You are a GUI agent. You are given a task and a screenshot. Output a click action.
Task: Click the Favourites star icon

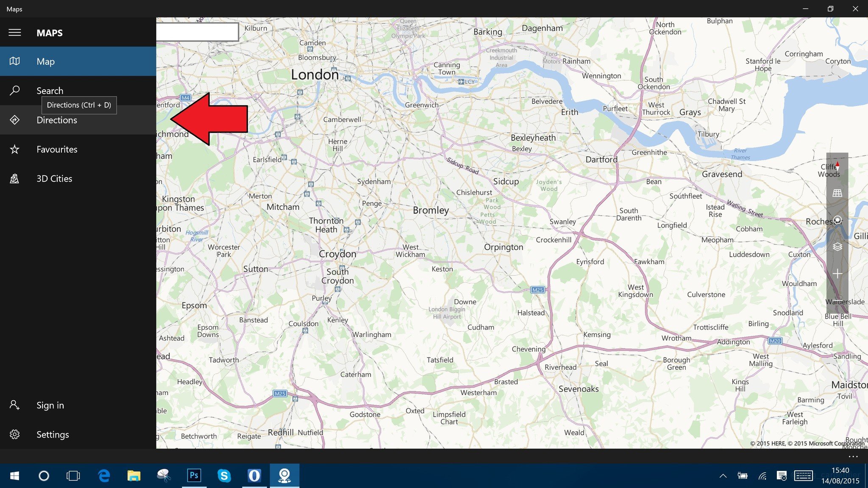coord(15,150)
